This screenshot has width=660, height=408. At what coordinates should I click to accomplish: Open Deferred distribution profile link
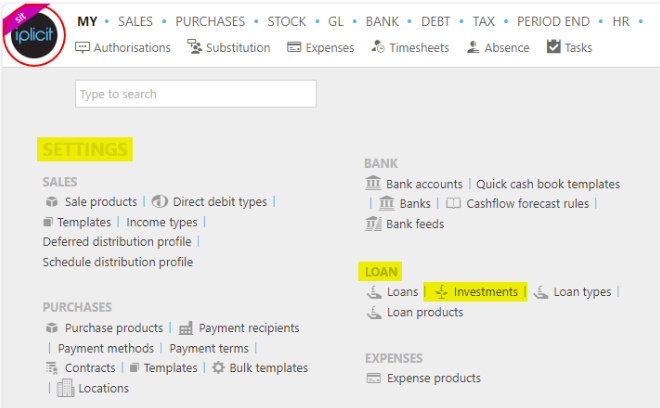117,242
